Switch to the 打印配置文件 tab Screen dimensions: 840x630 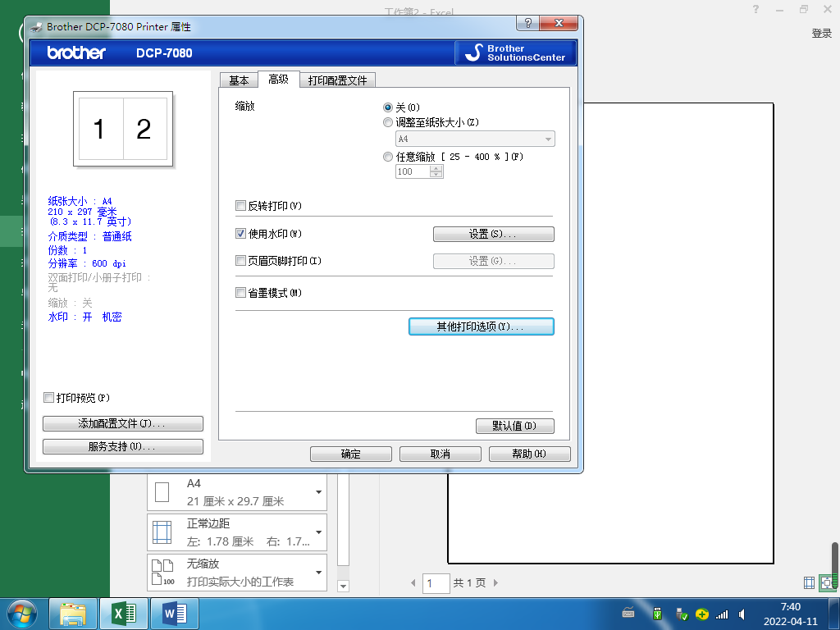point(337,80)
